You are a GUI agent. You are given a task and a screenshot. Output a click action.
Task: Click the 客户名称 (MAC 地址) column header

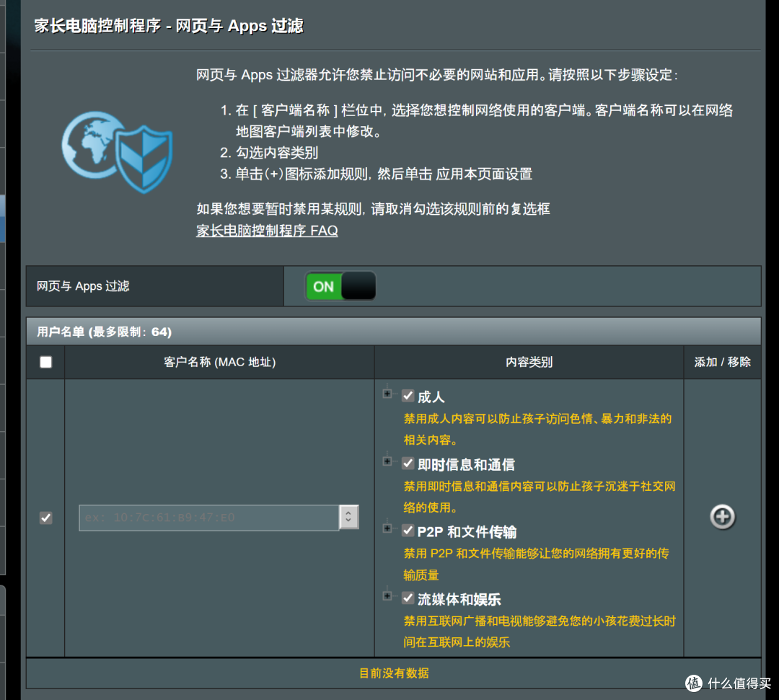tap(219, 362)
